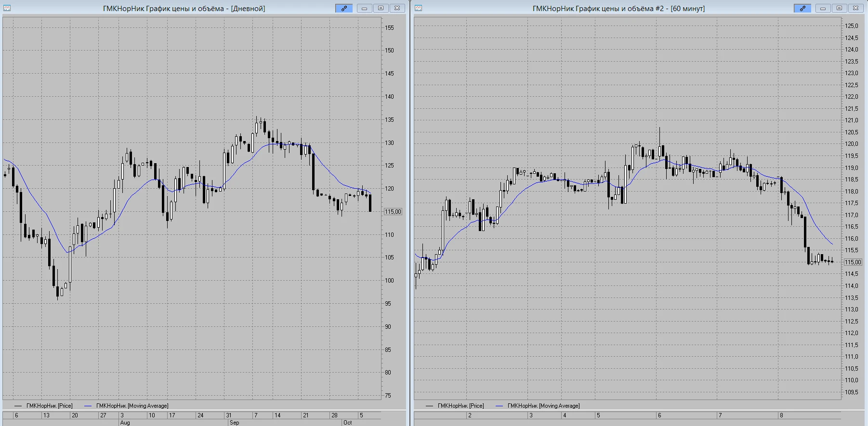868x426 pixels.
Task: Click the chain link icon in the daily chart window
Action: 344,8
